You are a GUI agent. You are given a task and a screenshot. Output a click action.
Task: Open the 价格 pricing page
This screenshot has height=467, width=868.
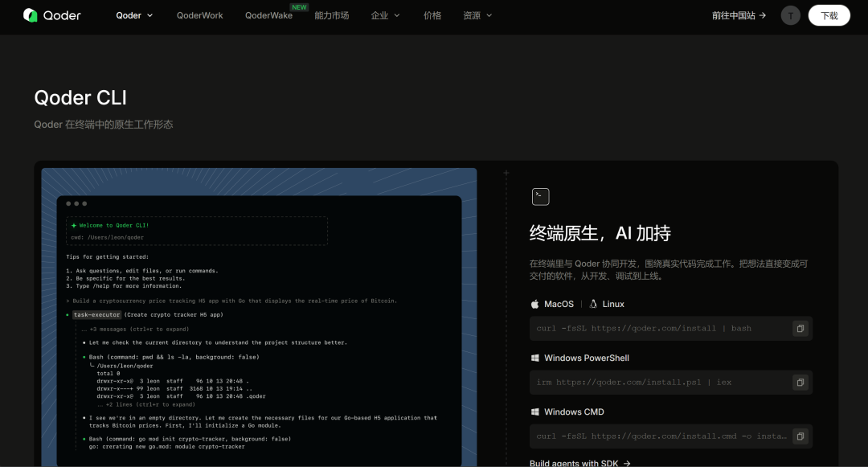[432, 15]
